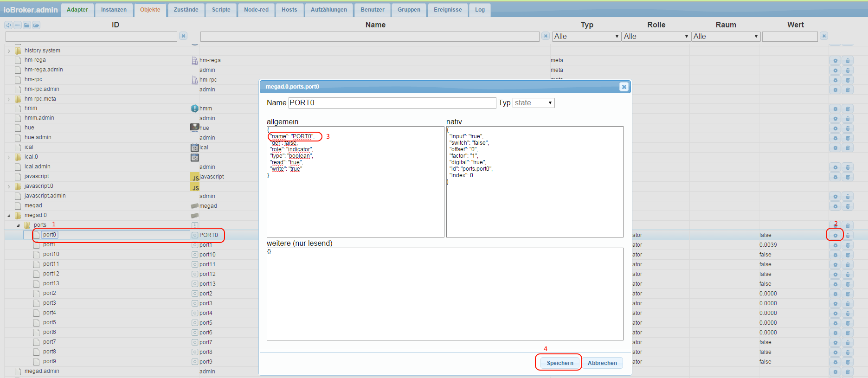Delete the javascript.admin object
The width and height of the screenshot is (868, 378).
848,197
